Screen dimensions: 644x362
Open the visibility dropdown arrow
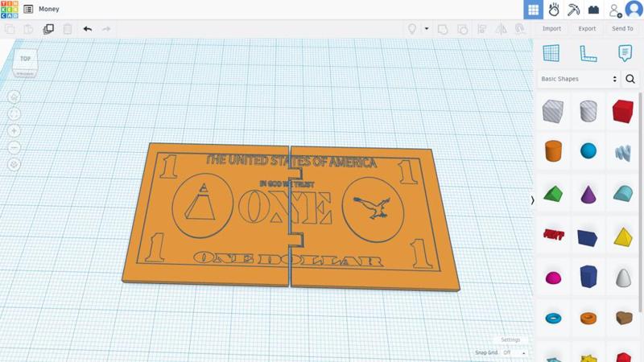[x=427, y=29]
